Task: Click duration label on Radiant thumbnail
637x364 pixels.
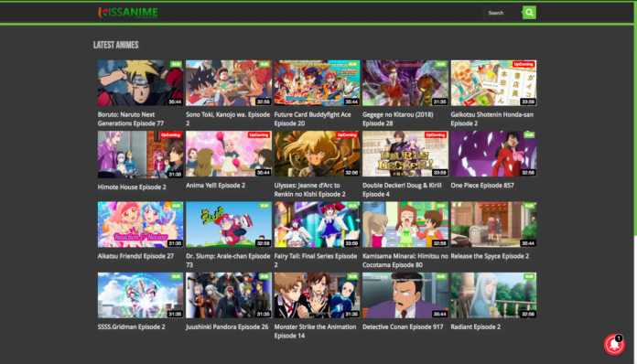Action: (528, 314)
